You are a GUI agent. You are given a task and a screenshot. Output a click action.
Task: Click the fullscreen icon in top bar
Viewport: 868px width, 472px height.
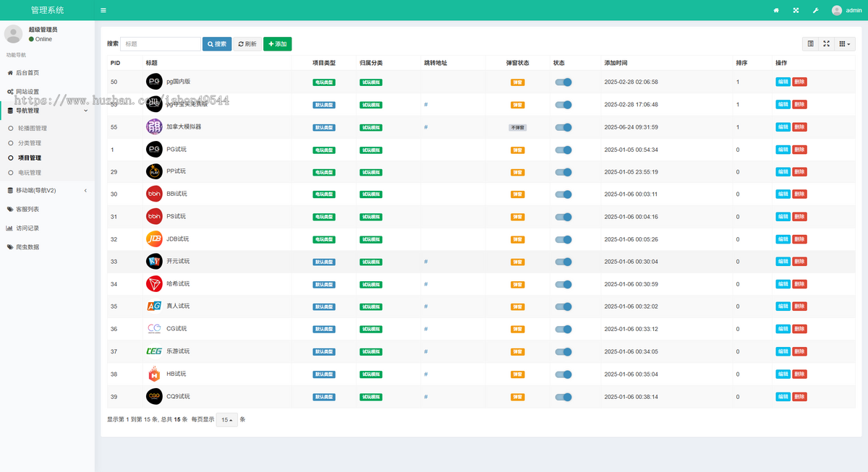coord(796,10)
